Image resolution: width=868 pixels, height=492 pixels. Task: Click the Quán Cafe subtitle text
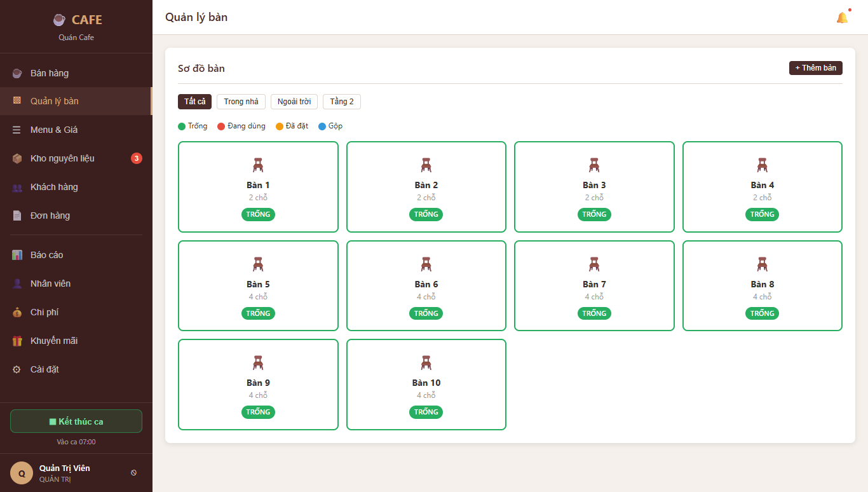click(x=76, y=38)
